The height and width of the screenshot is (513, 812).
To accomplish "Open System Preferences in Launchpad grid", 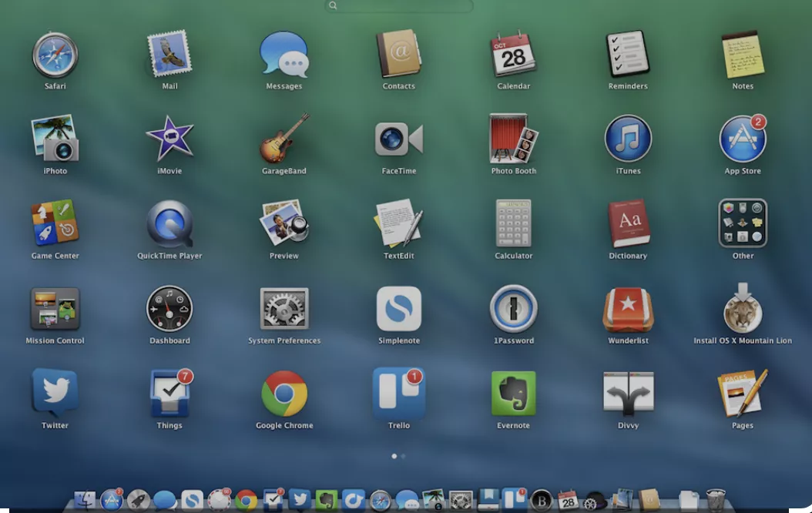I will pyautogui.click(x=284, y=309).
